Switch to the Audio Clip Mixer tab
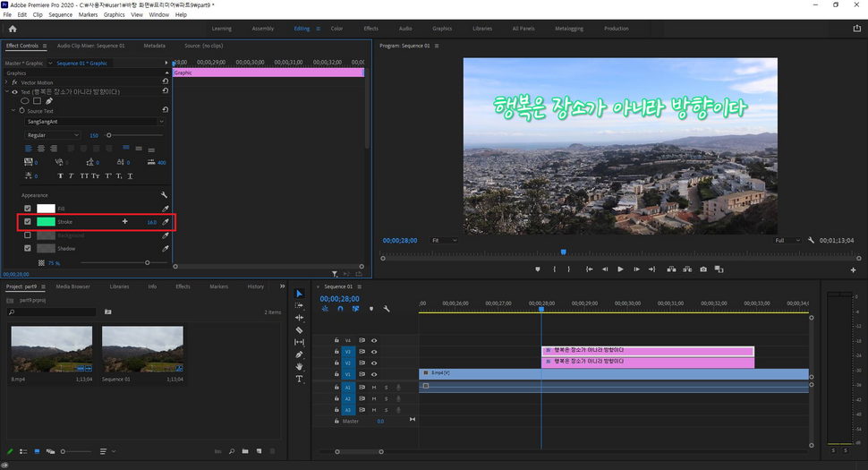 pos(90,46)
